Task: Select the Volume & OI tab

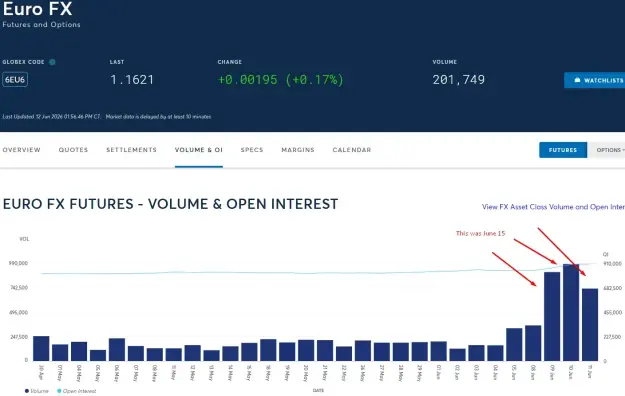Action: click(x=199, y=150)
